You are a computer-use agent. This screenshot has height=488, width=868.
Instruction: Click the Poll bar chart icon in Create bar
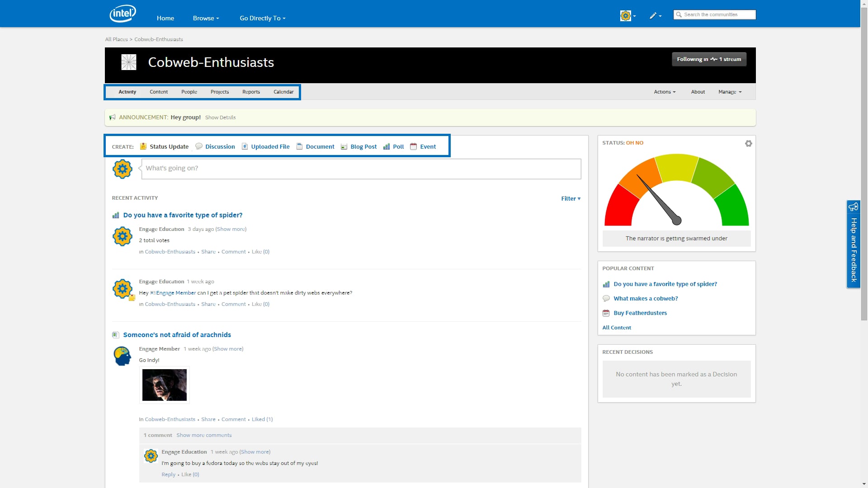coord(387,146)
